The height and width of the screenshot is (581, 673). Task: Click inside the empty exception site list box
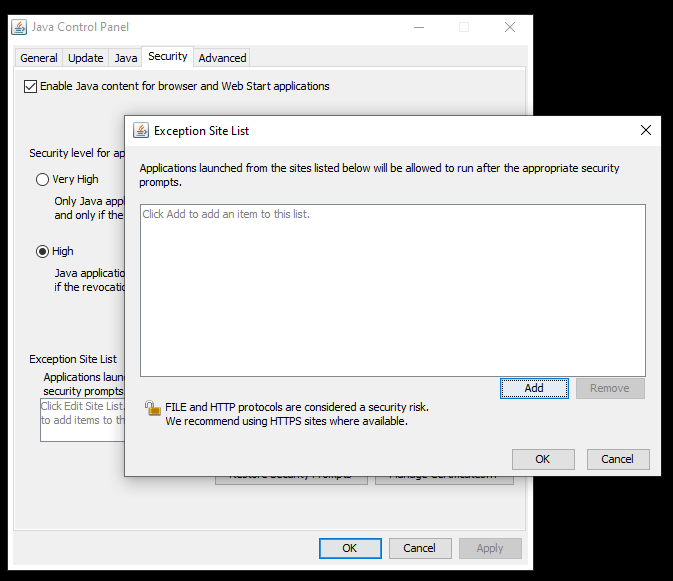[x=392, y=290]
